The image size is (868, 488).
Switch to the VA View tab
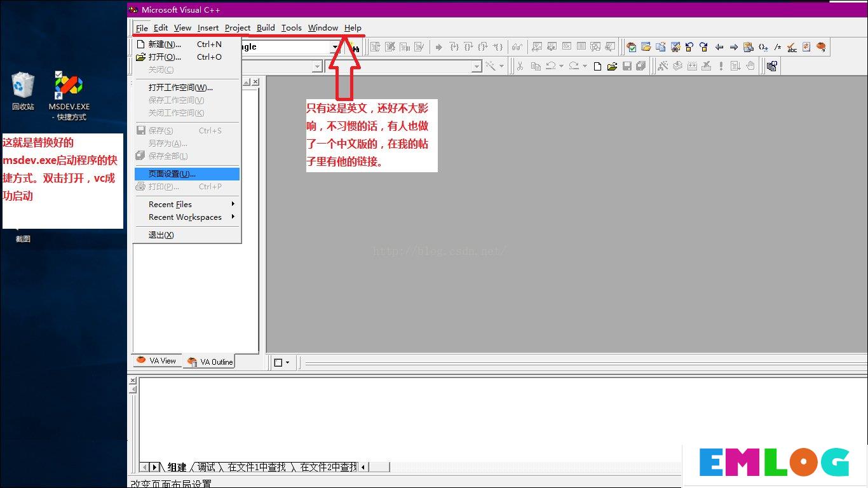click(x=157, y=360)
